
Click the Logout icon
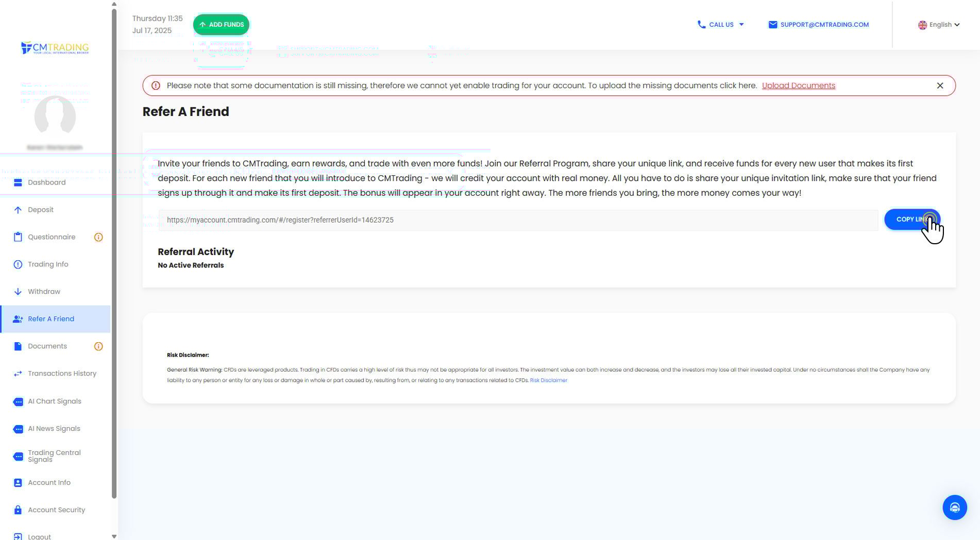pos(18,536)
